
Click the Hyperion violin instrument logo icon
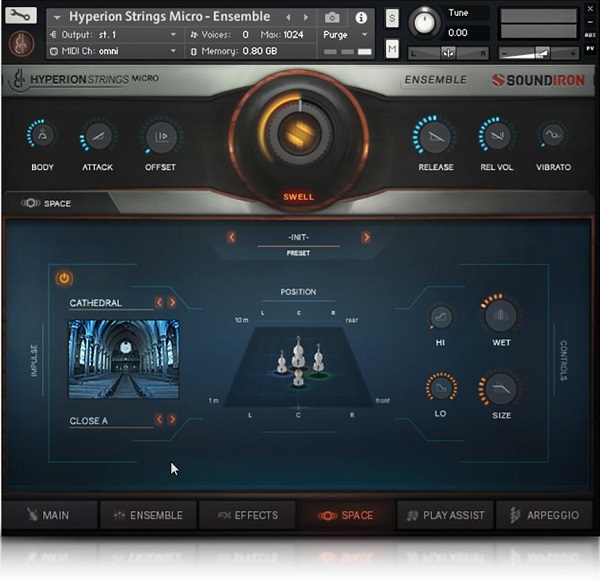click(21, 44)
